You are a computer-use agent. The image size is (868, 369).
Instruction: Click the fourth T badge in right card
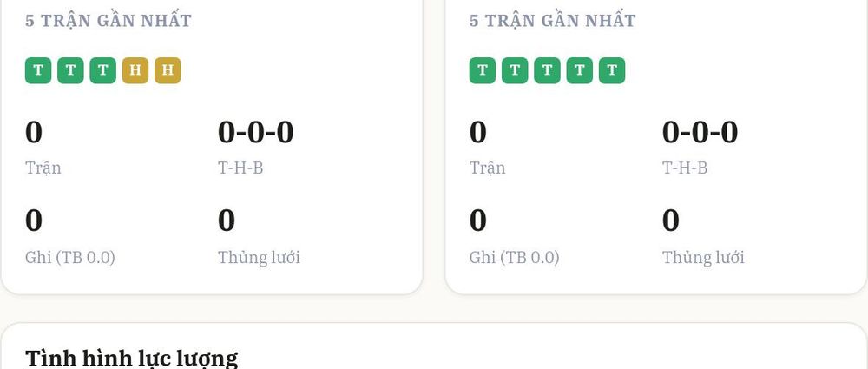click(579, 70)
